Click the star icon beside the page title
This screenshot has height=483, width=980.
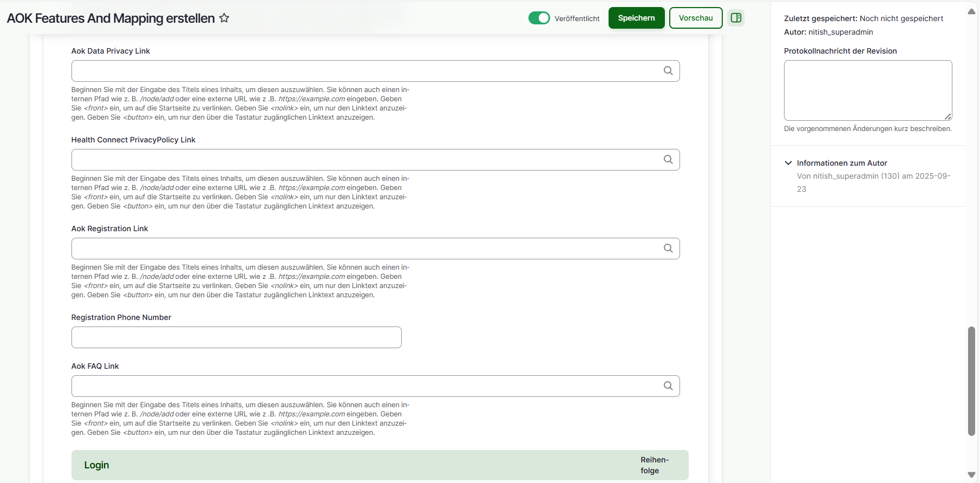pos(224,18)
